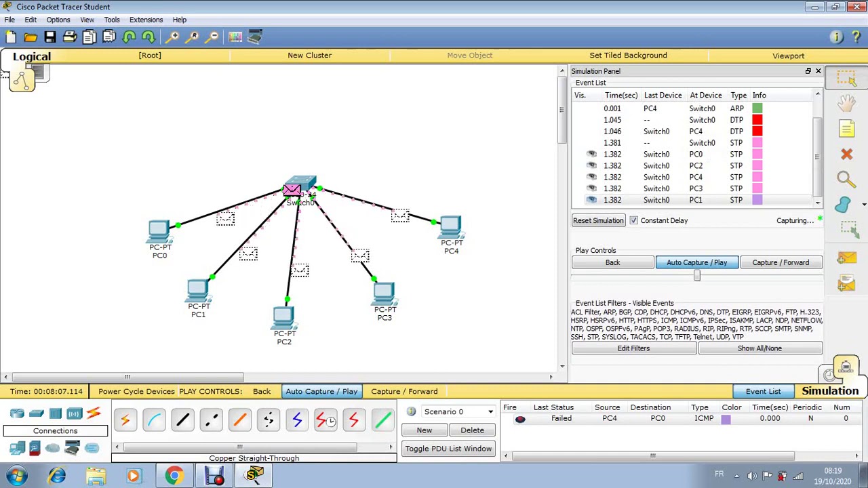Screen dimensions: 868x488
Task: Open the custom devices dialog icon
Action: click(x=255, y=37)
